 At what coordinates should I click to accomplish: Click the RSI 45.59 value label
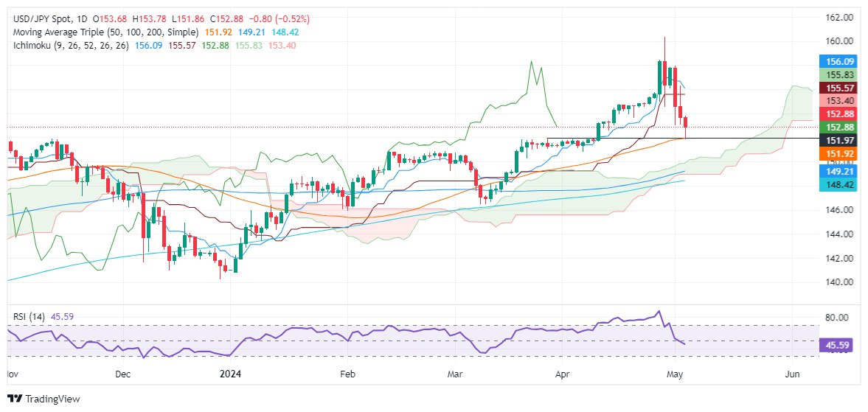[x=838, y=346]
